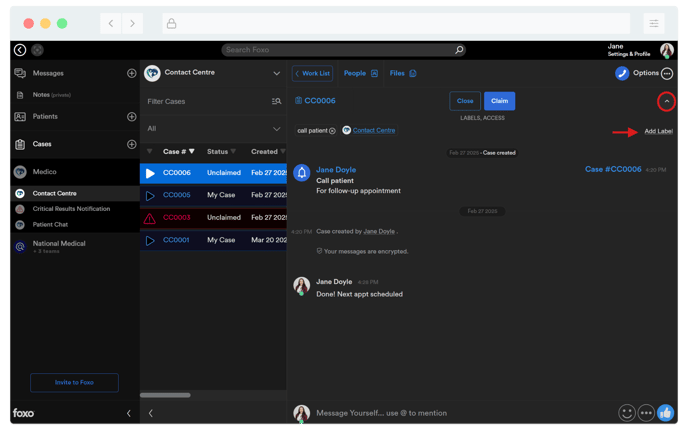Claim the case
This screenshot has height=430, width=688.
499,101
